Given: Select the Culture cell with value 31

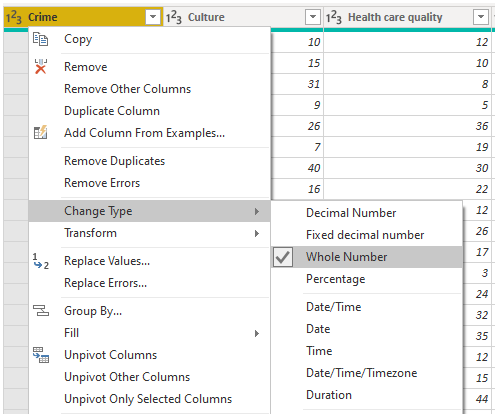Looking at the screenshot, I should click(297, 84).
